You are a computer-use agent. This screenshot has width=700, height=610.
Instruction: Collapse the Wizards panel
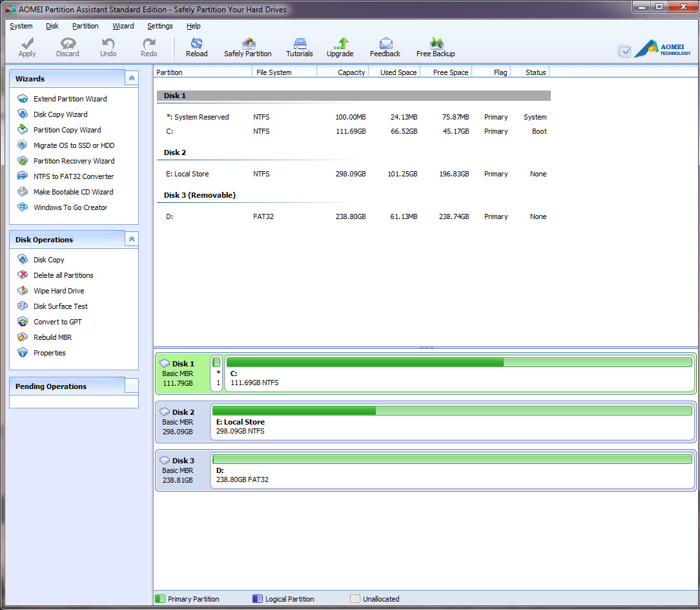tap(131, 78)
